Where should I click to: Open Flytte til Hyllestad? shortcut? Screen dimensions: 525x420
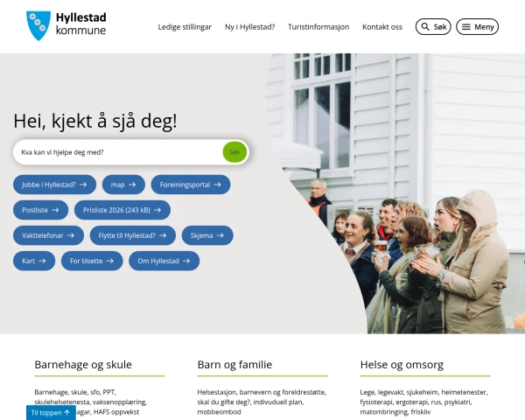[133, 235]
